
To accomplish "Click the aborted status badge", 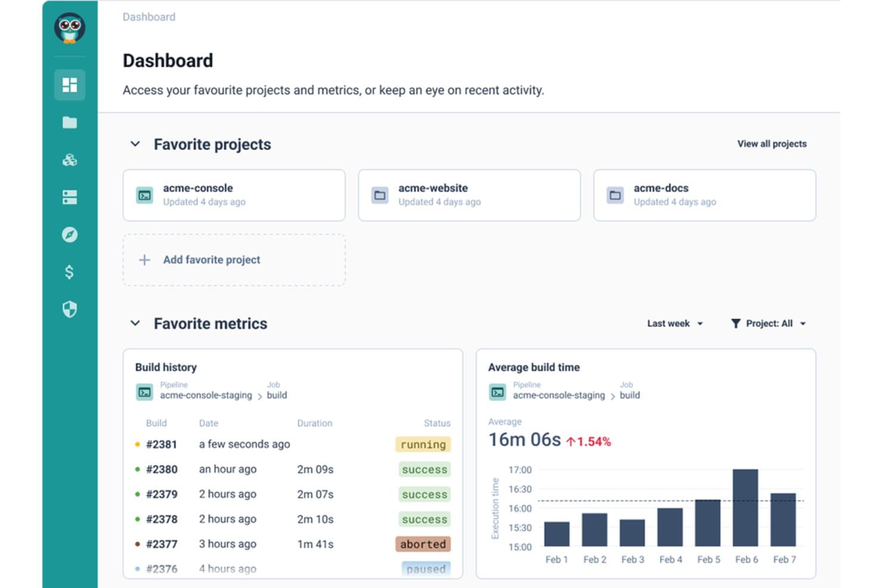I will point(423,544).
